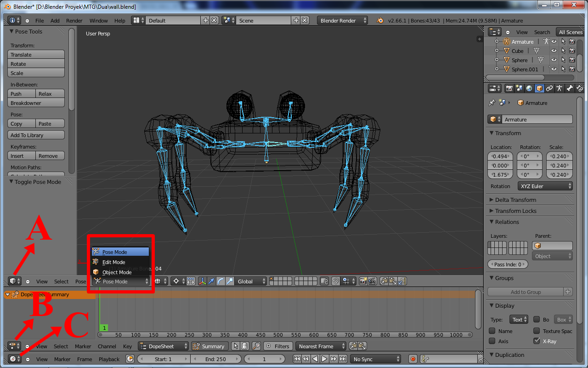Viewport: 588px width, 368px height.
Task: Open the No Sync playback dropdown
Action: tap(375, 359)
